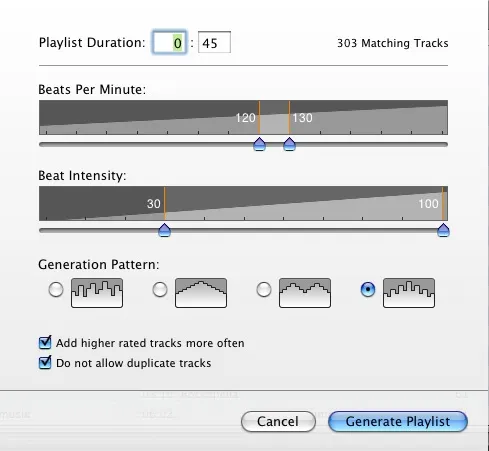Click the selected fourth pattern radio button

368,289
